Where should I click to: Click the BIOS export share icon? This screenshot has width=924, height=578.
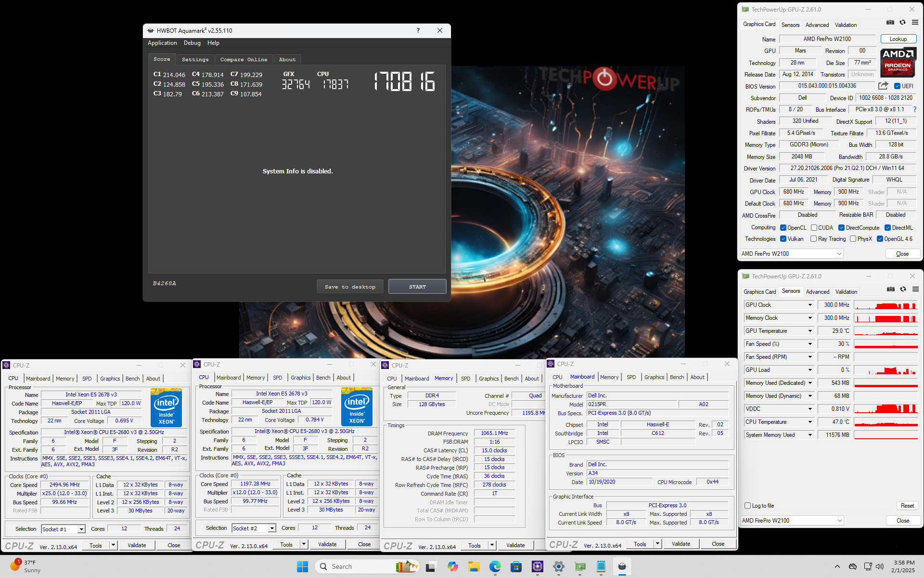(883, 86)
